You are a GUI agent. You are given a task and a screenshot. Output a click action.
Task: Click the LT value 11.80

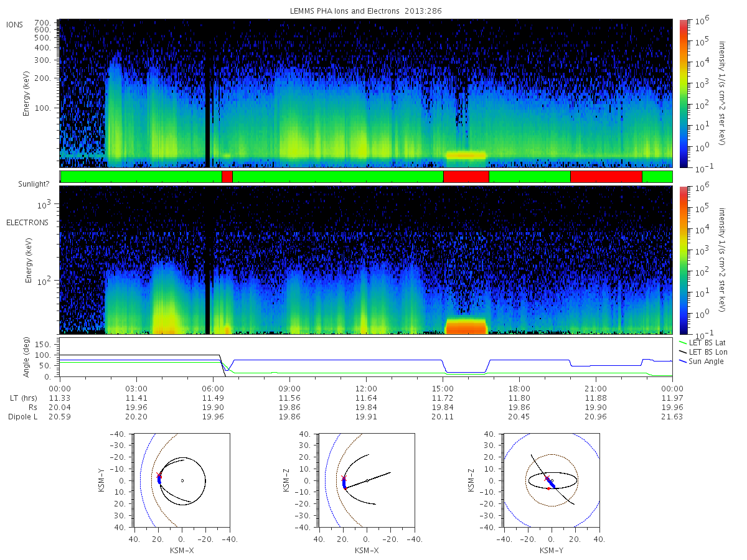tap(519, 398)
